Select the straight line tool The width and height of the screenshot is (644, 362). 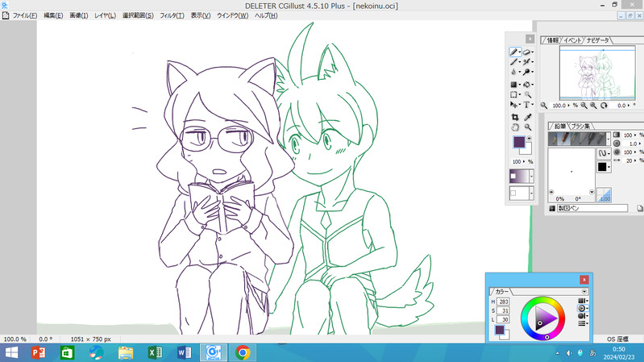coord(513,61)
